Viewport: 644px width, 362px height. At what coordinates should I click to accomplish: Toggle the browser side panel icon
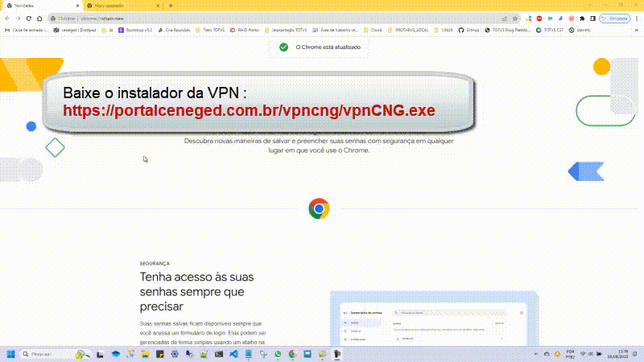[x=593, y=18]
